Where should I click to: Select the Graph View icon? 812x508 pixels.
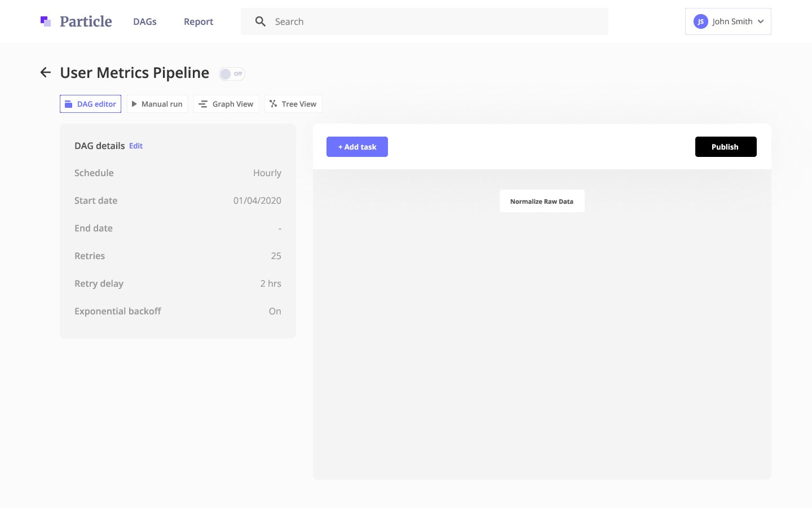[x=203, y=104]
